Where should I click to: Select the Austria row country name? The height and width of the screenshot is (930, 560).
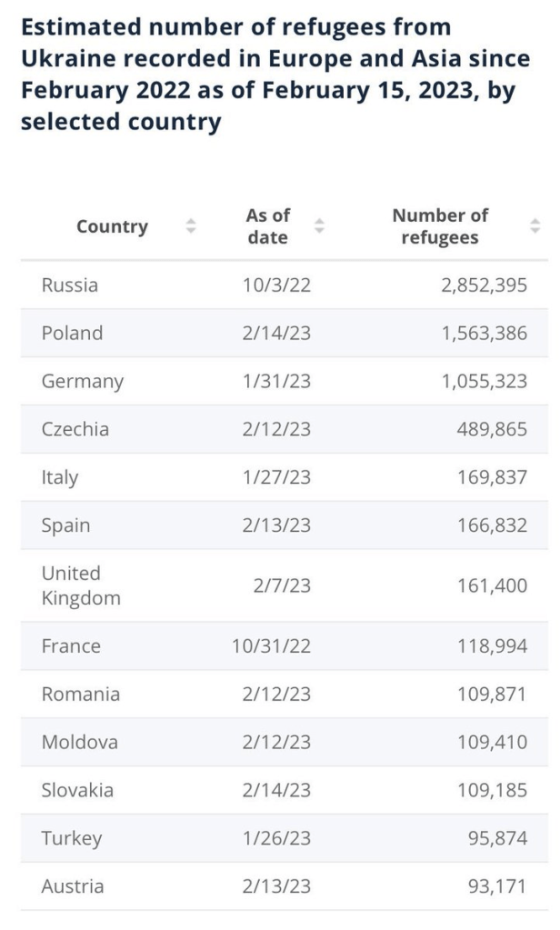(73, 886)
